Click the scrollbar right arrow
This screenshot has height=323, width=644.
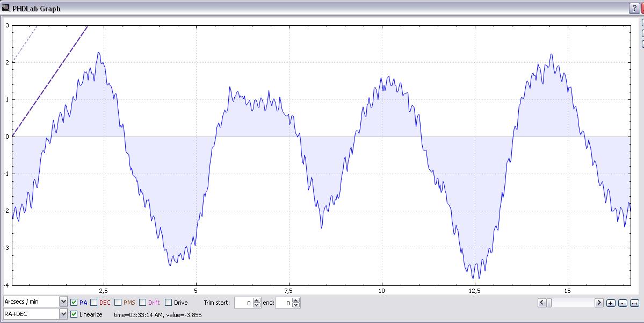pos(599,303)
